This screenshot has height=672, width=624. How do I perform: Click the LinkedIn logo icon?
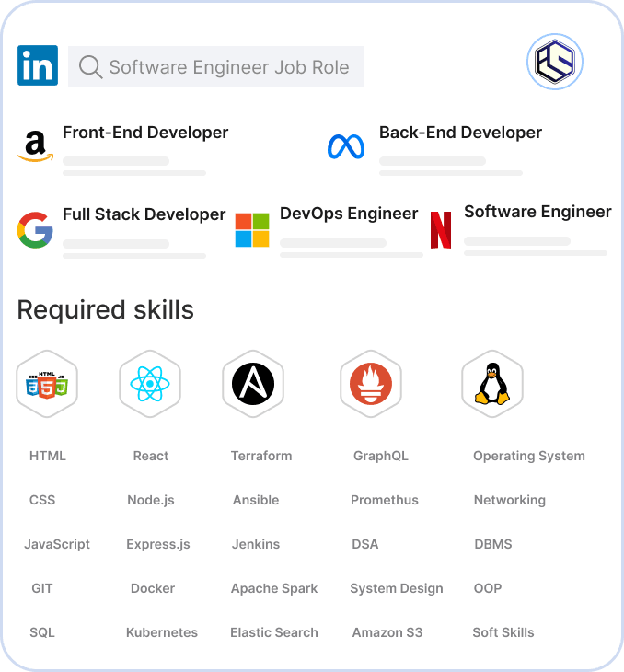38,65
